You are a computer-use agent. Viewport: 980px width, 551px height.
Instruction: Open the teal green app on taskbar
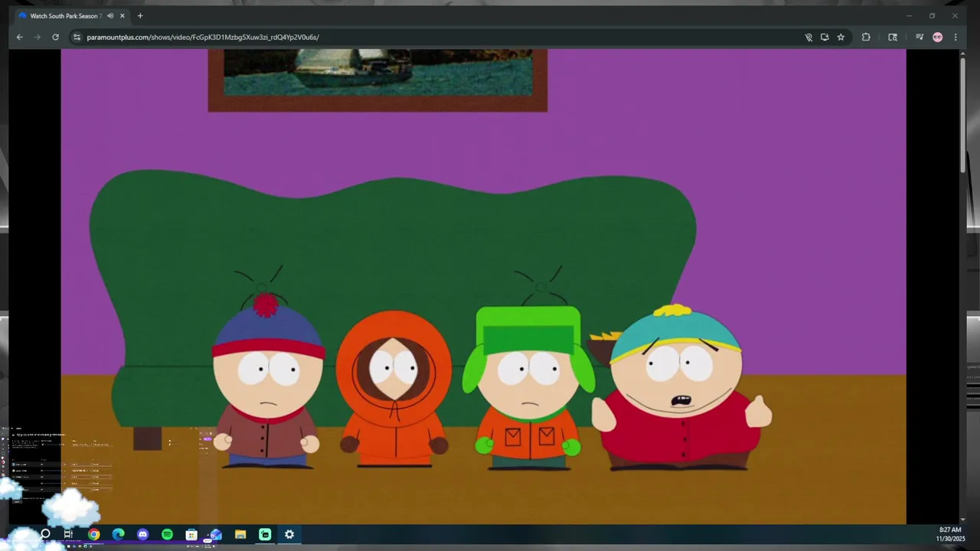click(265, 534)
